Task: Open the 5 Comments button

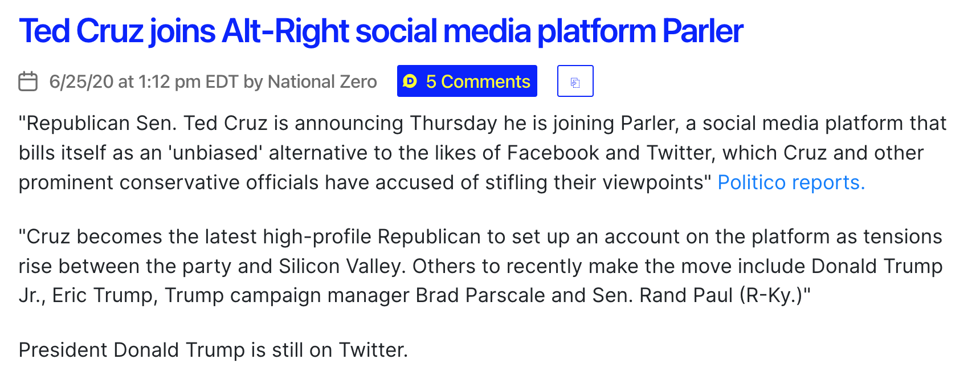Action: click(477, 82)
